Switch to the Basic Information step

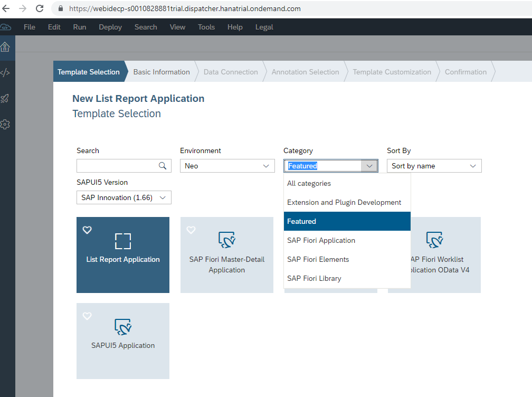point(161,71)
